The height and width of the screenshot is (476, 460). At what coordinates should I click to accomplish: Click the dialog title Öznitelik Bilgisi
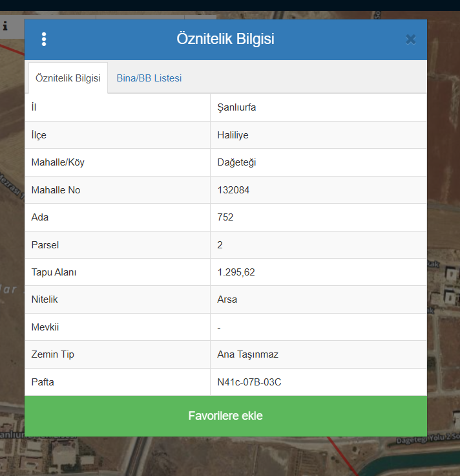(x=225, y=39)
